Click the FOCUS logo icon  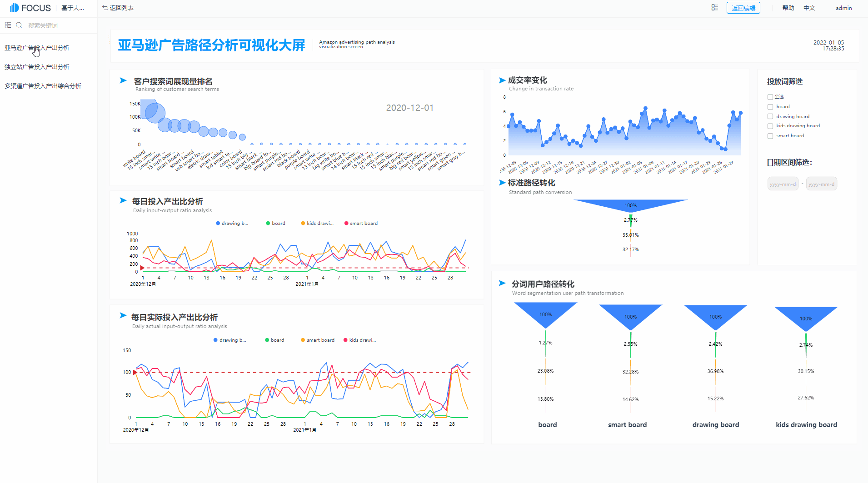[x=15, y=7]
